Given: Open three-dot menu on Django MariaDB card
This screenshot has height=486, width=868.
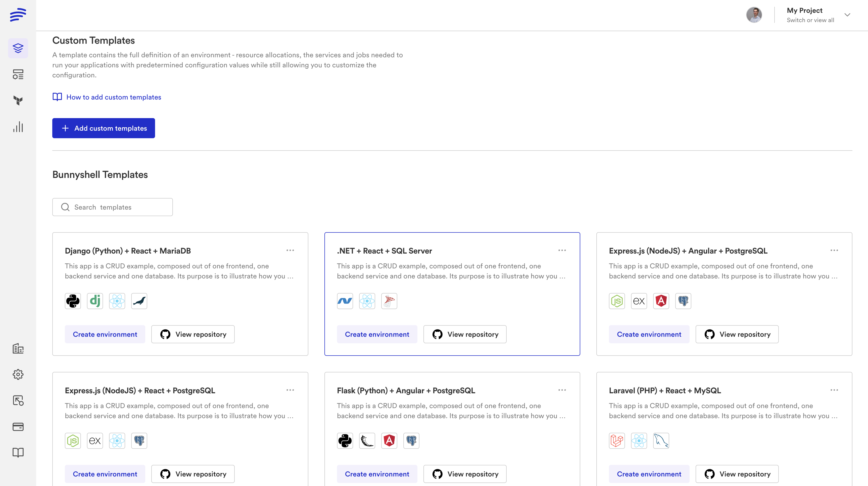Looking at the screenshot, I should pyautogui.click(x=290, y=251).
